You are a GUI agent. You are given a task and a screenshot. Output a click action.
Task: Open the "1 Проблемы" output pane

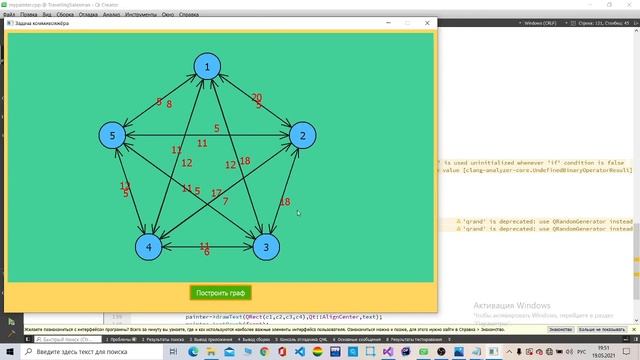tap(121, 339)
